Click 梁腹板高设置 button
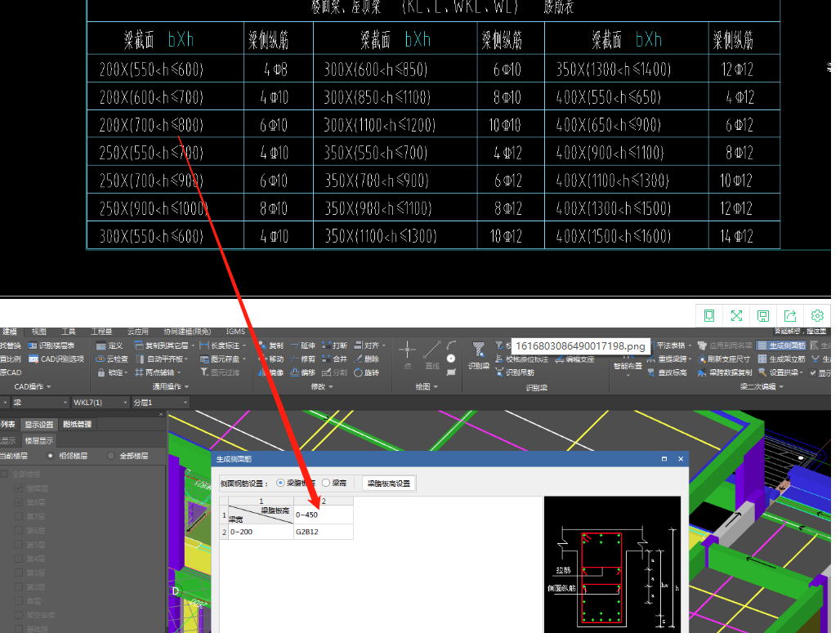This screenshot has height=633, width=840. (x=389, y=483)
